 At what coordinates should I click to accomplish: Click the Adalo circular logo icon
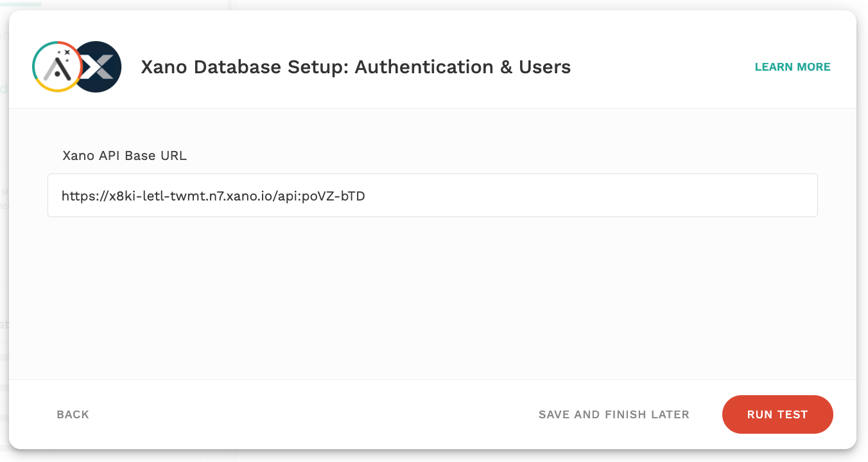(x=56, y=67)
